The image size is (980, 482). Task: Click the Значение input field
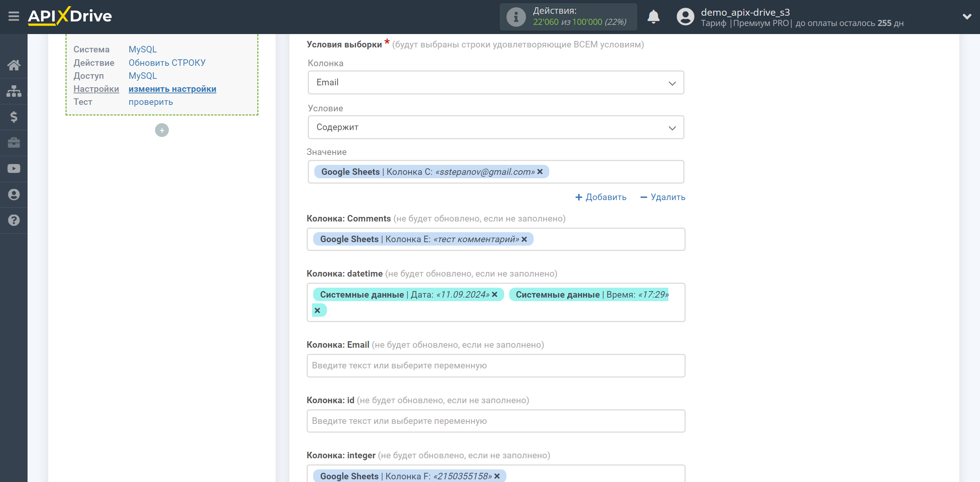[496, 172]
